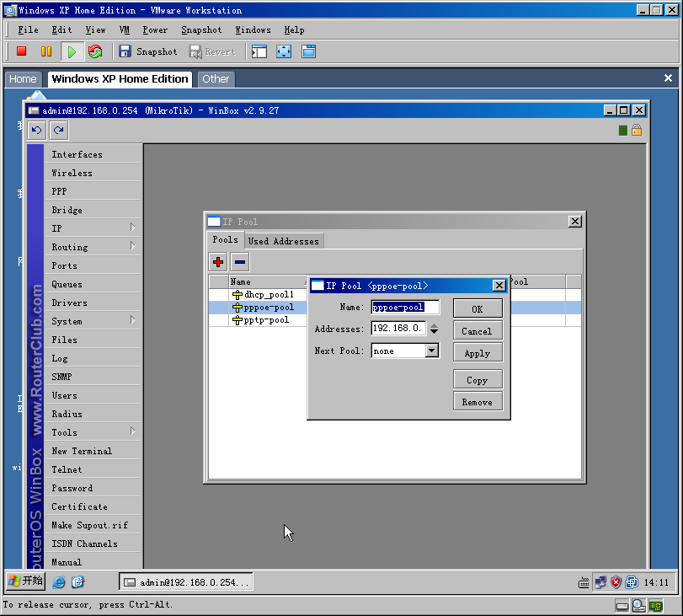Screen dimensions: 683x616
Task: Close the VMware tab with X
Action: tap(668, 78)
